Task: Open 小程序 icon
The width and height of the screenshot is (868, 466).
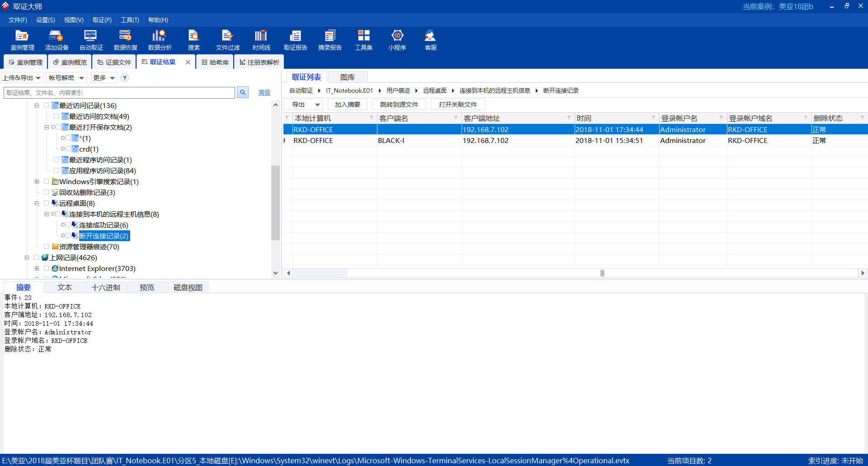Action: pyautogui.click(x=397, y=40)
